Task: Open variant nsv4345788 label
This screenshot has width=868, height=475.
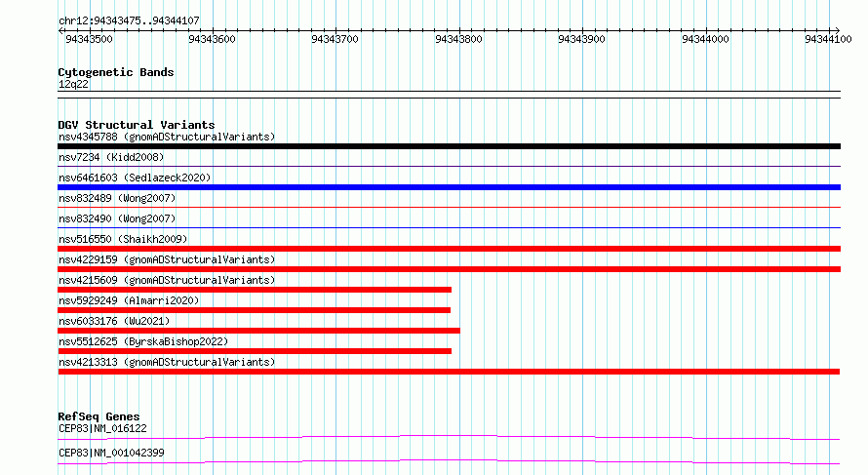Action: coord(167,137)
